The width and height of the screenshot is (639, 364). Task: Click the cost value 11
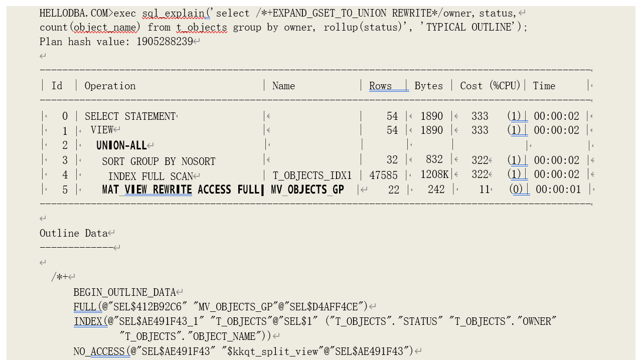click(484, 190)
